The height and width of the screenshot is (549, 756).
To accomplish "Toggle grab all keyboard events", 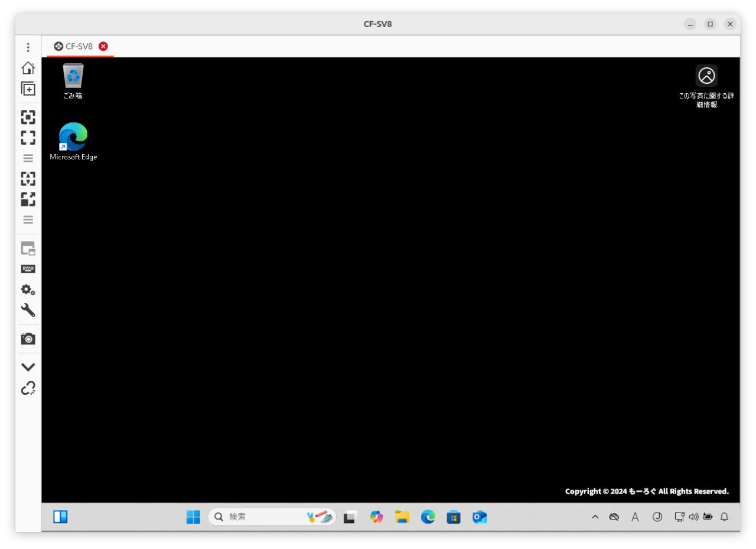I will (x=28, y=269).
